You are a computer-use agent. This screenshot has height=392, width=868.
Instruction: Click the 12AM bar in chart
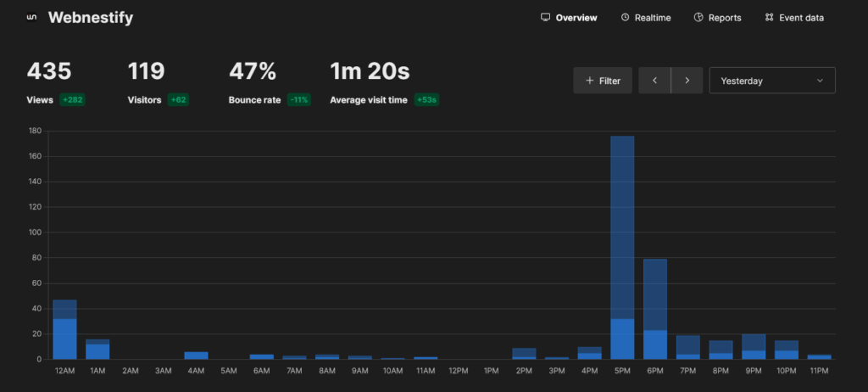(64, 331)
